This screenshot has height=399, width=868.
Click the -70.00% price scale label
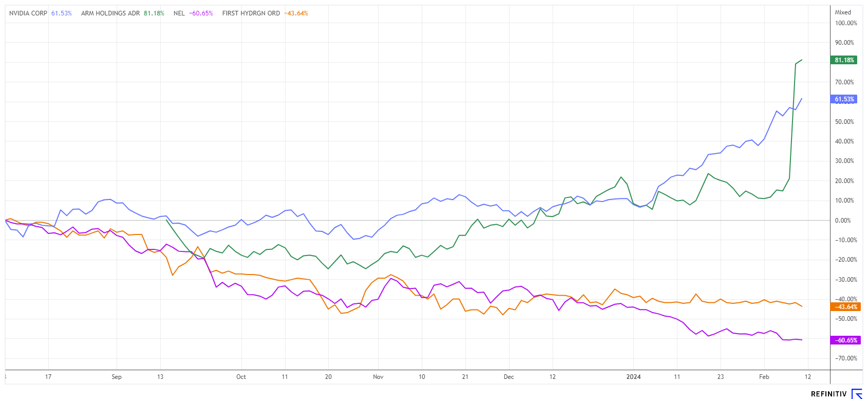coord(845,358)
